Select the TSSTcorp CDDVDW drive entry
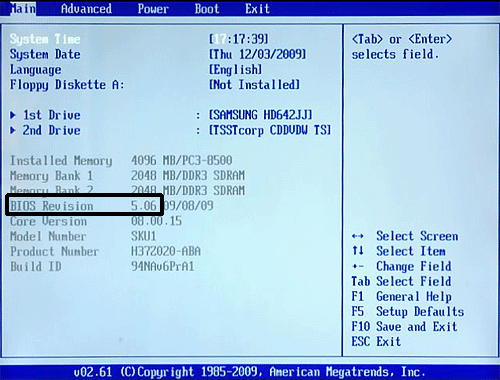 pyautogui.click(x=270, y=130)
